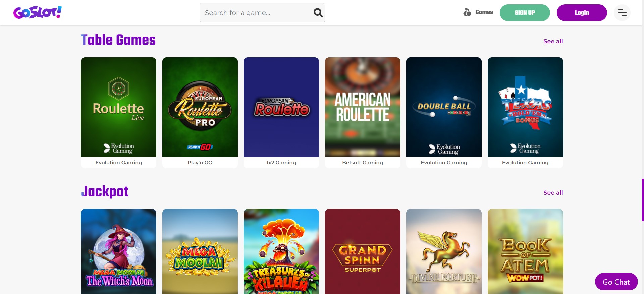Click the Table Games heading
The width and height of the screenshot is (644, 294).
tap(118, 40)
